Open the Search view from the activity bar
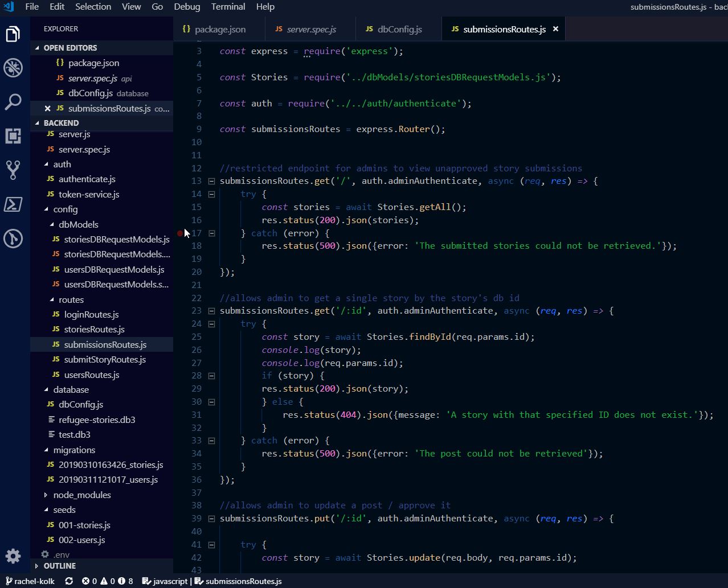The image size is (728, 588). [13, 102]
